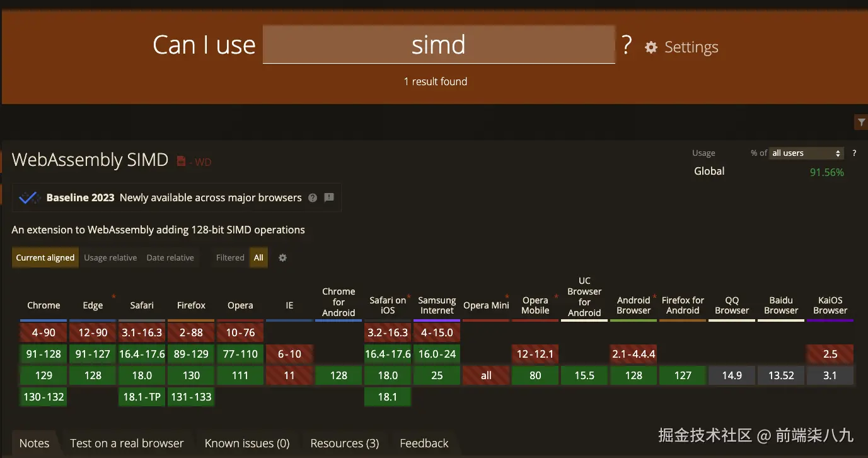Click the Samsung Internet header
Image resolution: width=868 pixels, height=458 pixels.
coord(437,305)
